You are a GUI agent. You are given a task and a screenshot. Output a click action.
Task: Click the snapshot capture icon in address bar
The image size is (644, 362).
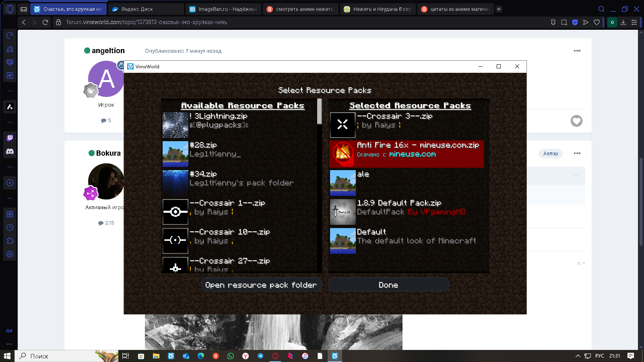564,22
